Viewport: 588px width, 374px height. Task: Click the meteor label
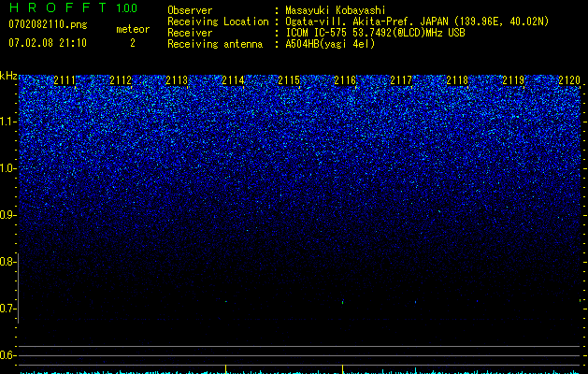(x=133, y=29)
